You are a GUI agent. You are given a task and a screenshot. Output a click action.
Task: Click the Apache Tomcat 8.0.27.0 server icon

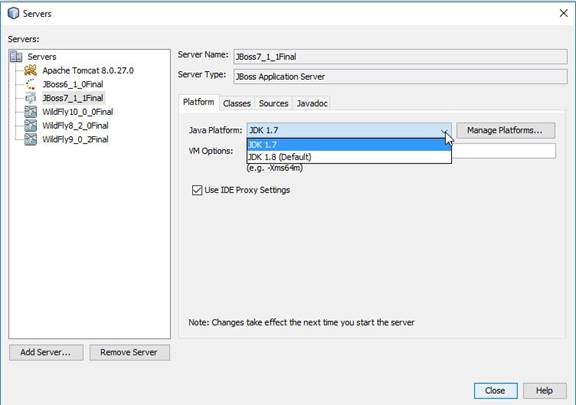pos(30,70)
